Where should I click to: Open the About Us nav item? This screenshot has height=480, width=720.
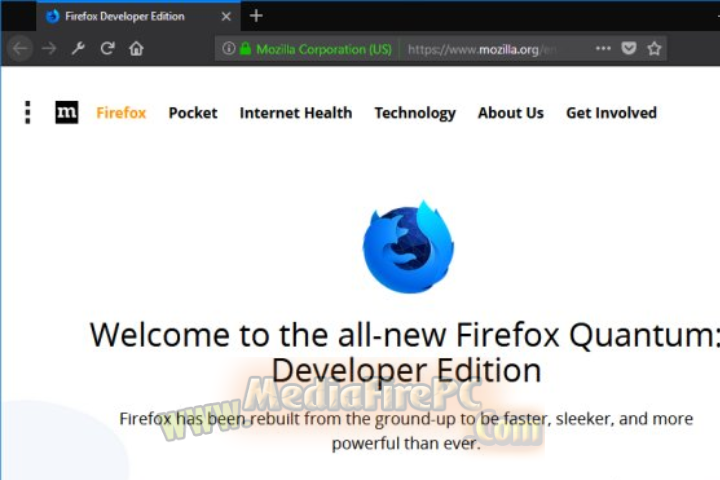511,113
